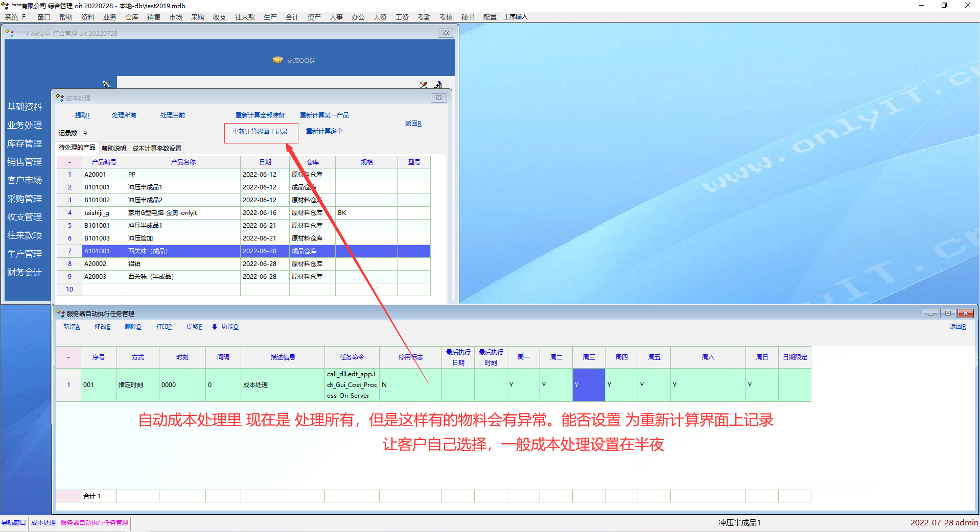Image resolution: width=980 pixels, height=532 pixels.
Task: Click the 周三 cell with Y value
Action: 589,385
